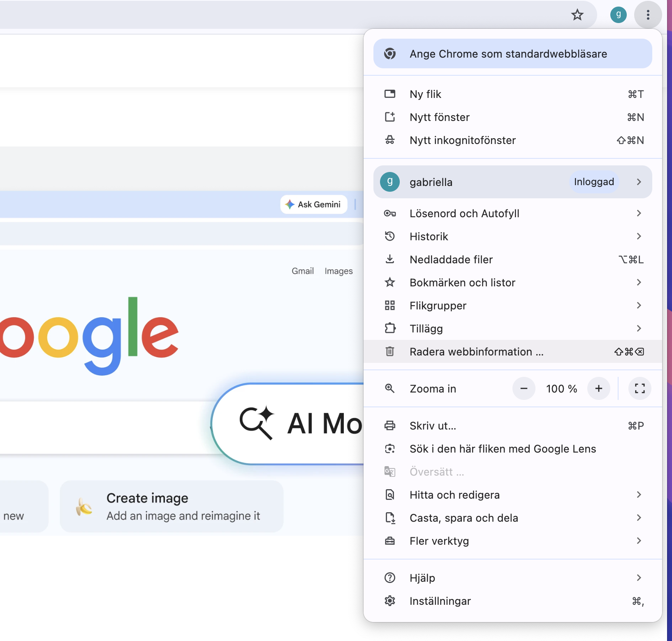Toggle fullscreen mode button in zoom row
The width and height of the screenshot is (672, 641).
640,388
